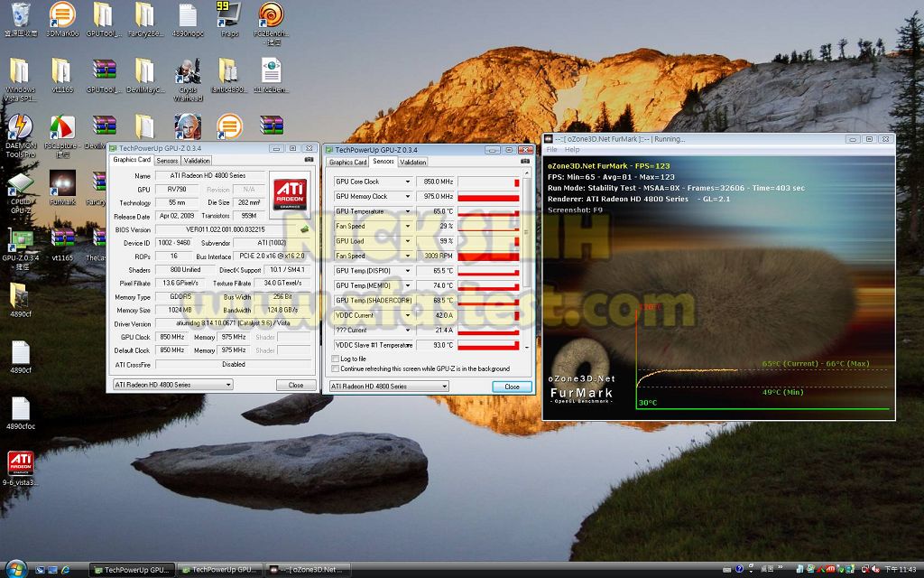Expand the GPU Core Clock sensor dropdown
This screenshot has height=578, width=924.
(408, 182)
